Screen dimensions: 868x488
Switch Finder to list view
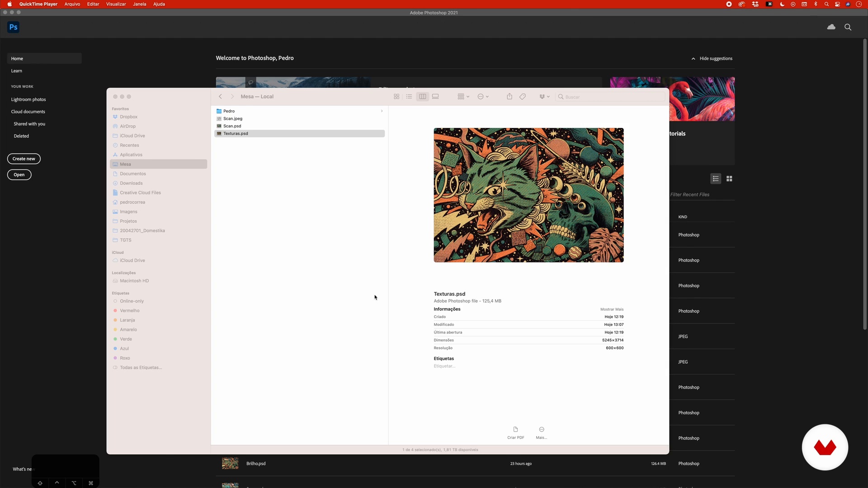point(409,97)
